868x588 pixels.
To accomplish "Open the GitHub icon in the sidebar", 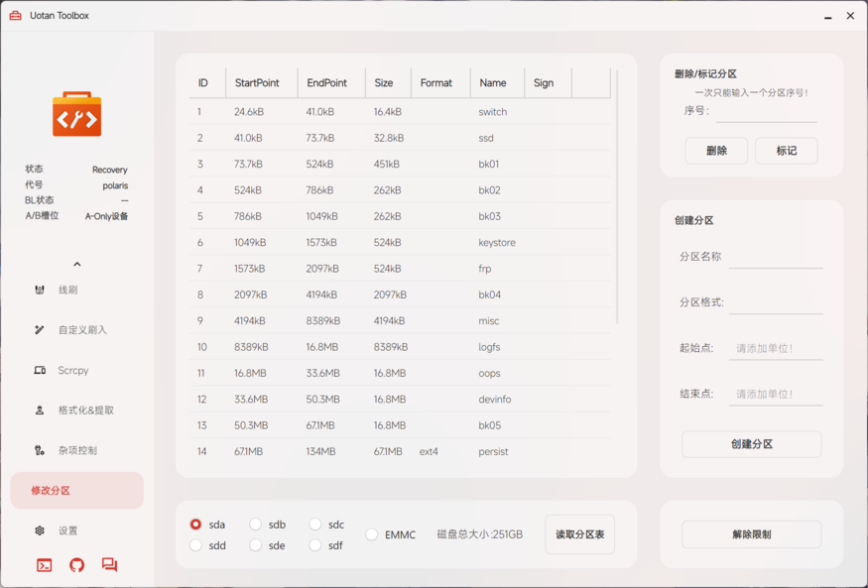I will (76, 565).
